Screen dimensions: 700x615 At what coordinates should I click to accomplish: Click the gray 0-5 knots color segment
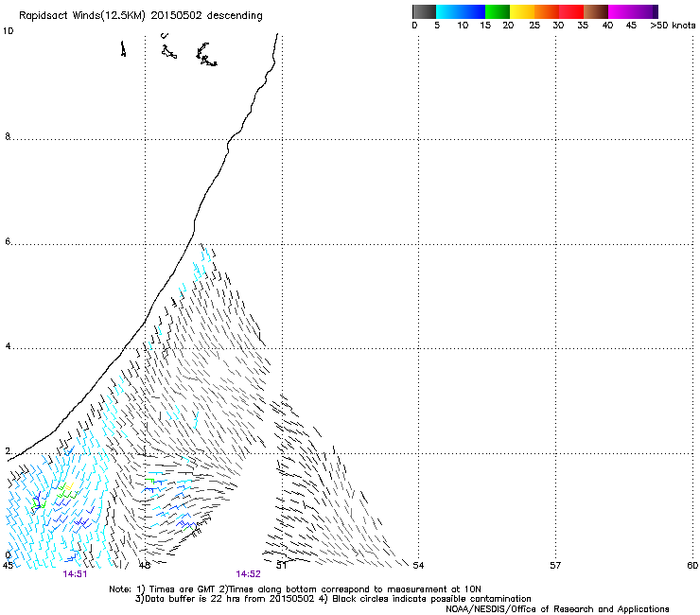[x=424, y=11]
